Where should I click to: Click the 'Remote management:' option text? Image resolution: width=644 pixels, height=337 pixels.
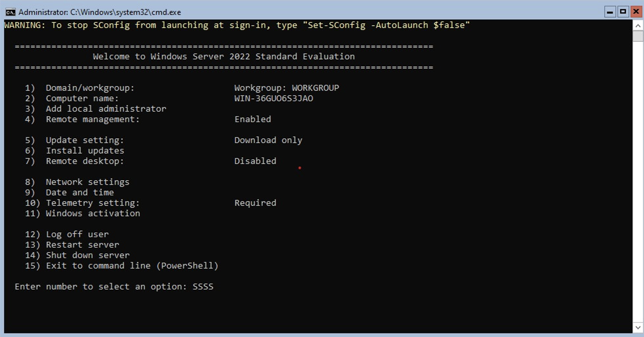pos(93,119)
